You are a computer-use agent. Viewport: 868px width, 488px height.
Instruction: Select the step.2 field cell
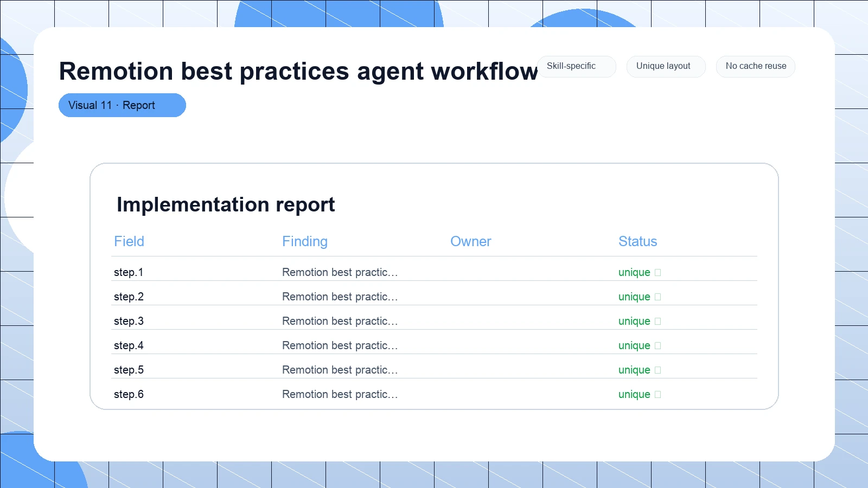coord(129,297)
